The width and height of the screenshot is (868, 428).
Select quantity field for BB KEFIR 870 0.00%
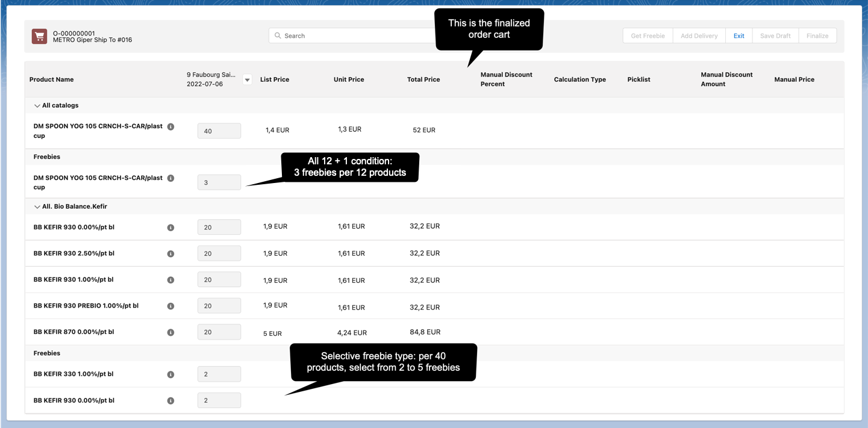219,332
